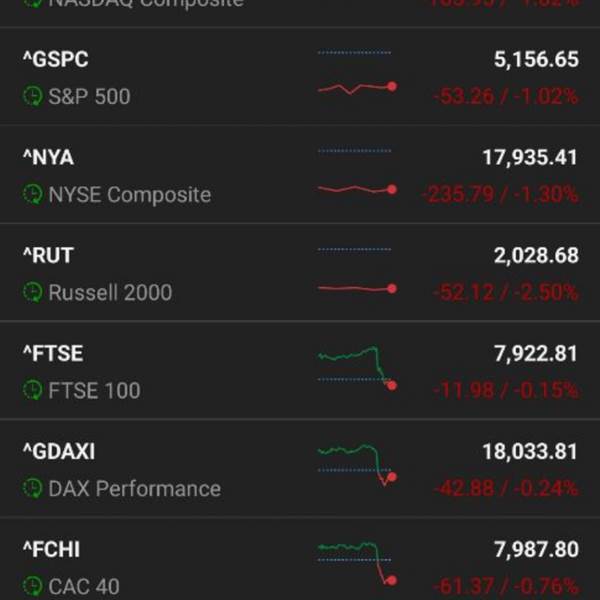Open the ^NYA mini chart

point(357,172)
